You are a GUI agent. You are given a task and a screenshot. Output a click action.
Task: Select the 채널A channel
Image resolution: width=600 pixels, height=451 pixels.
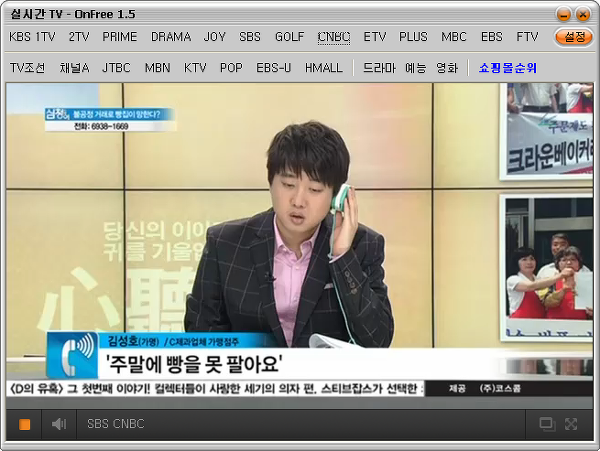click(x=74, y=68)
